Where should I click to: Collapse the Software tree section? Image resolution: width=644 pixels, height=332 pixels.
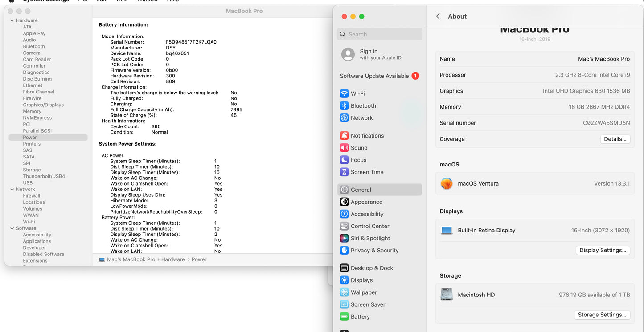12,228
